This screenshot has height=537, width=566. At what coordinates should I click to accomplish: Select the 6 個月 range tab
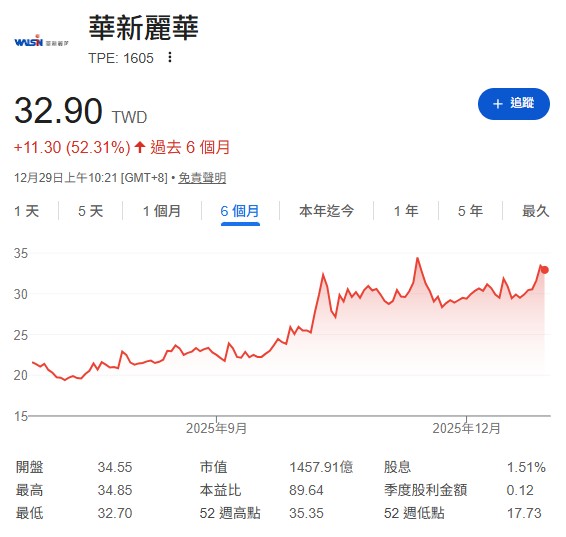click(240, 211)
